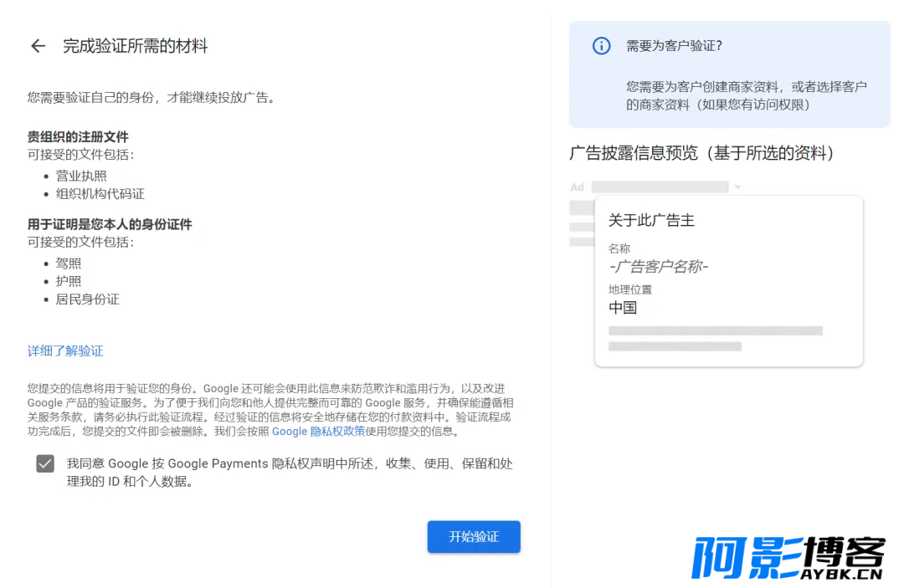Click the 广告披露信息预览 section heading
904x588 pixels.
(x=701, y=153)
